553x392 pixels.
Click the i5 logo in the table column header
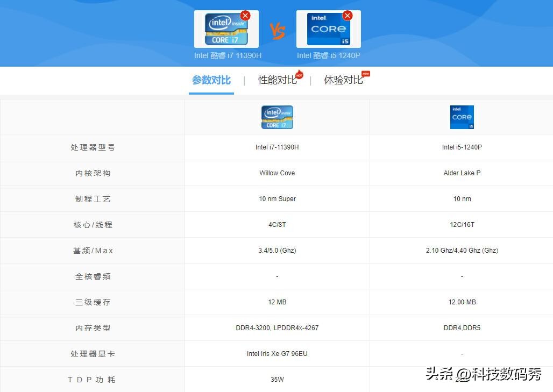462,117
